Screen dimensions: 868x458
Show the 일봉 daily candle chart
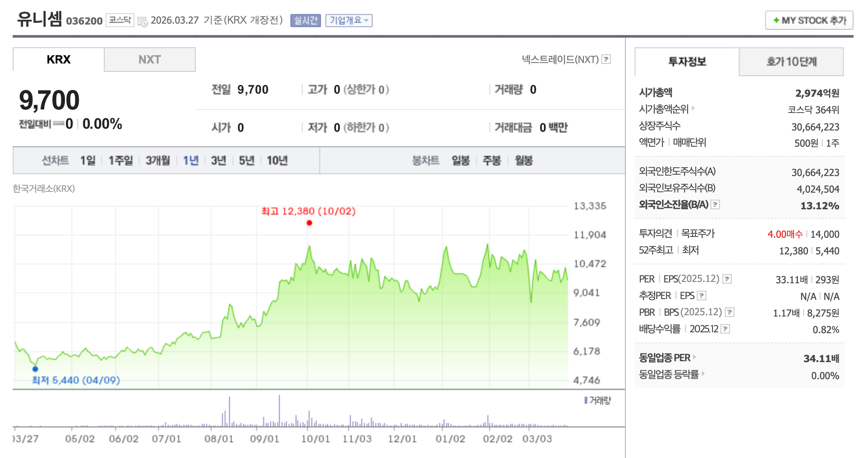pyautogui.click(x=461, y=161)
